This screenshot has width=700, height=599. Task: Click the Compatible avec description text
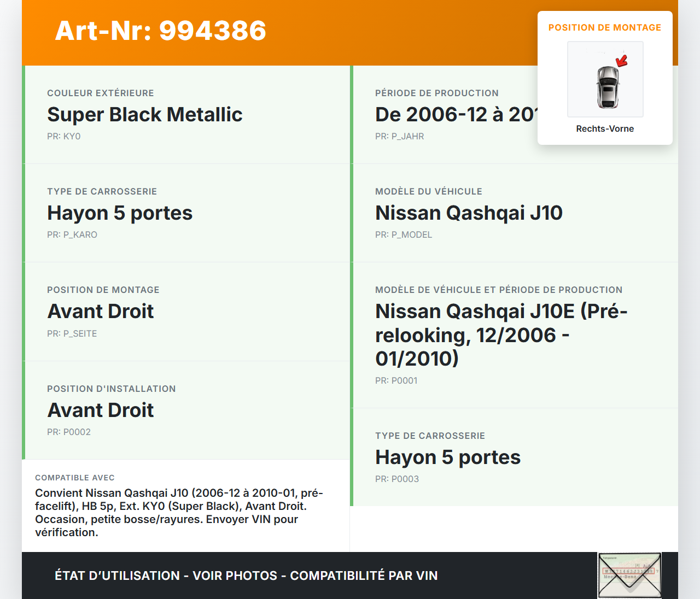point(179,513)
